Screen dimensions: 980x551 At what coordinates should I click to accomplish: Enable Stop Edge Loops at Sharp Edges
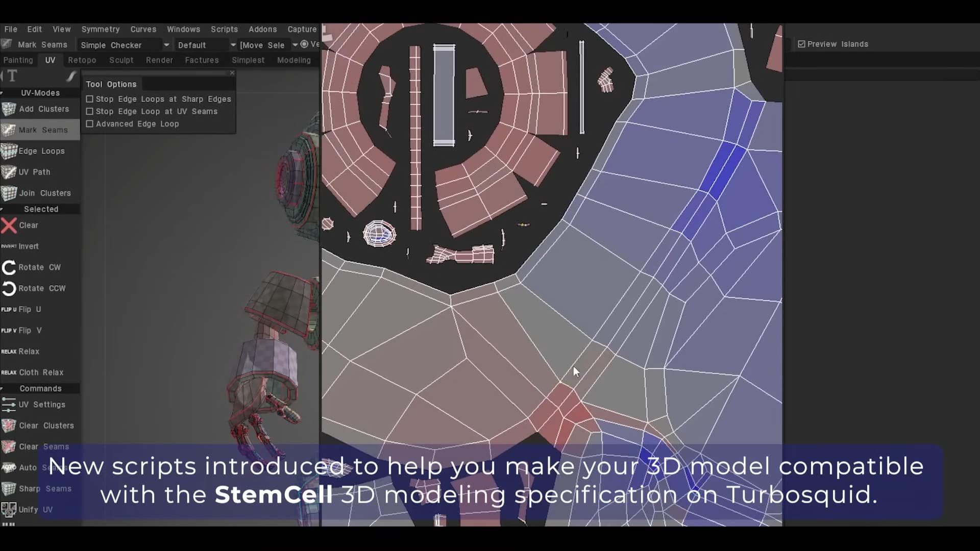pos(90,99)
